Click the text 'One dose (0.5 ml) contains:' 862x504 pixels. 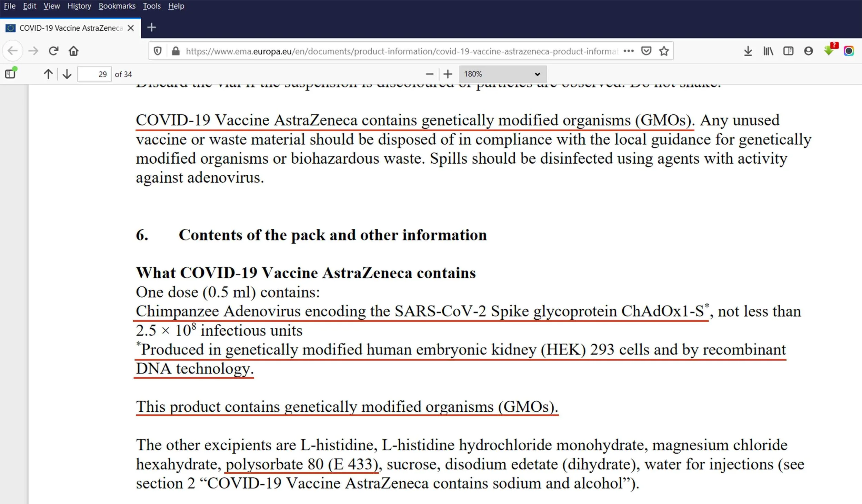[x=228, y=292]
